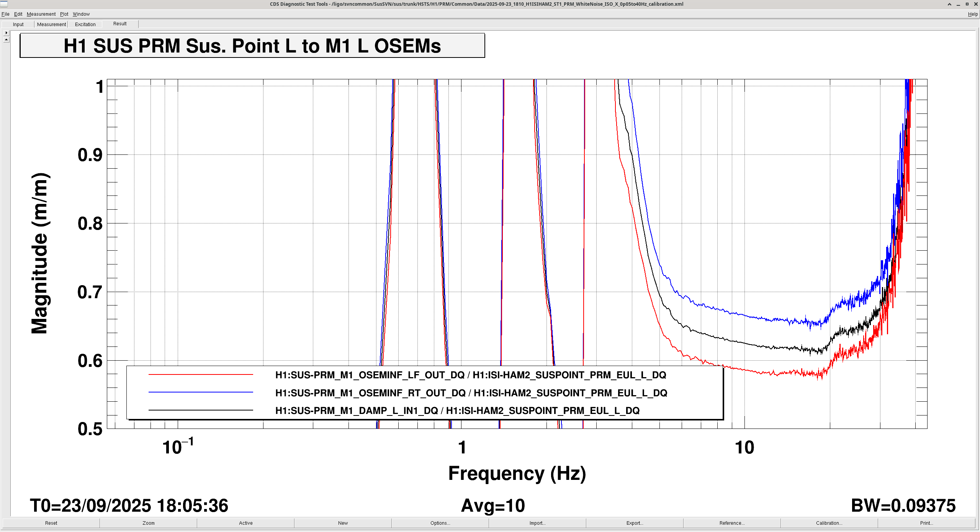Screen dimensions: 980x532
Task: Click the plot title text box
Action: pyautogui.click(x=252, y=46)
